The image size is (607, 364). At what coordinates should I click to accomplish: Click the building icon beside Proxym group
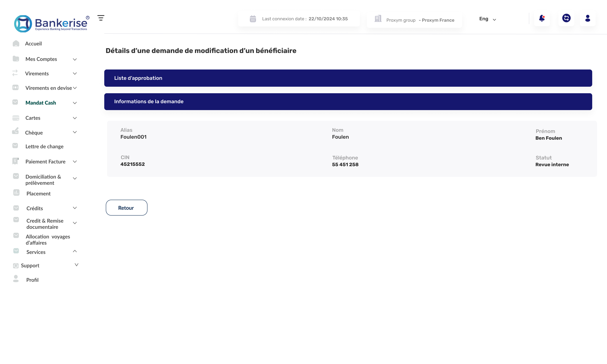tap(378, 19)
